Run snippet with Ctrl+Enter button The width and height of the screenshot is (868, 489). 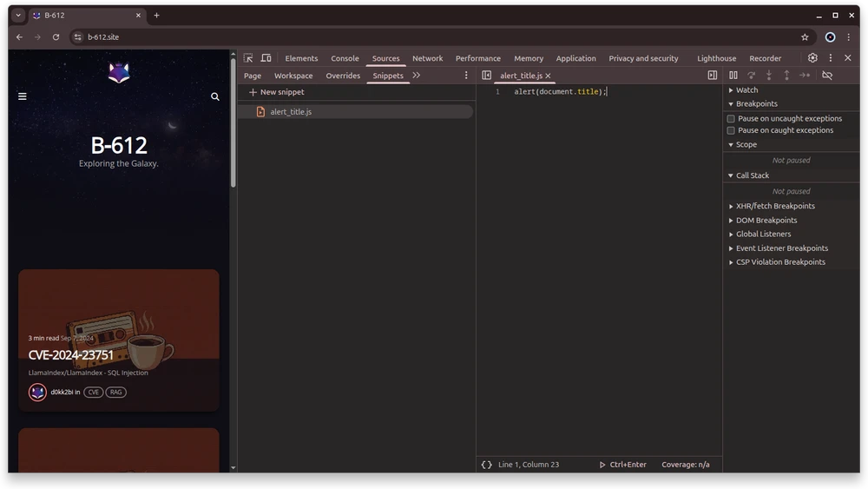pyautogui.click(x=622, y=465)
